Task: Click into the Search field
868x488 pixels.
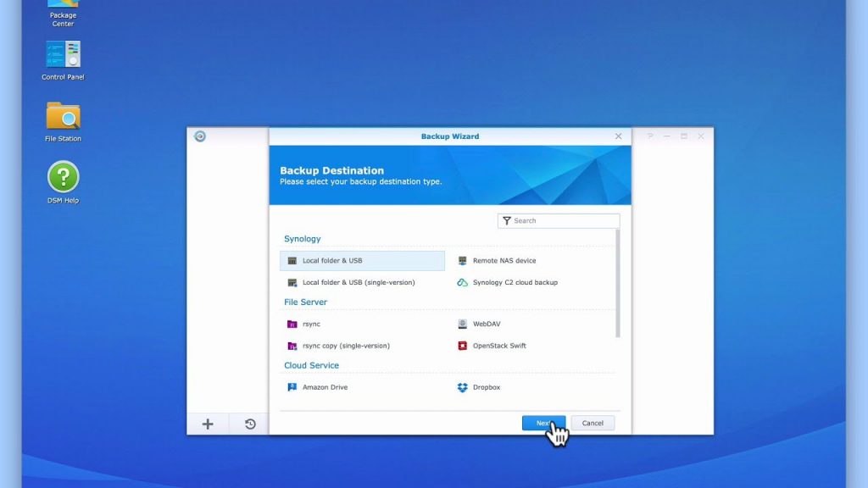Action: [x=559, y=221]
